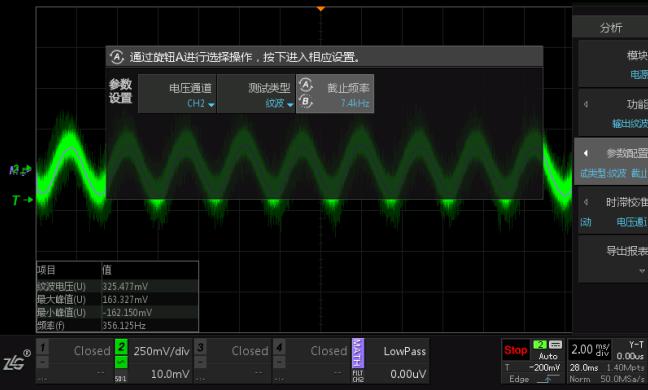Open the purple MATH channel icon
648x390 pixels.
(357, 353)
